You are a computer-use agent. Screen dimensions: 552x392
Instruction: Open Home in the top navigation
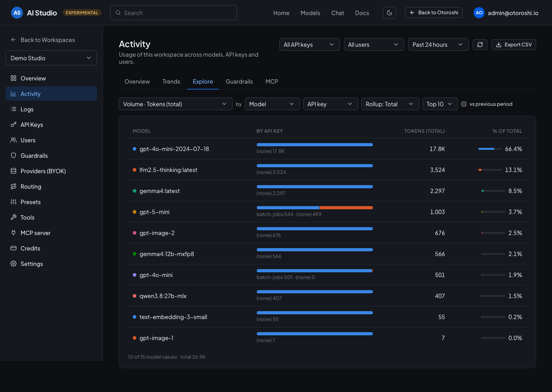tap(281, 13)
